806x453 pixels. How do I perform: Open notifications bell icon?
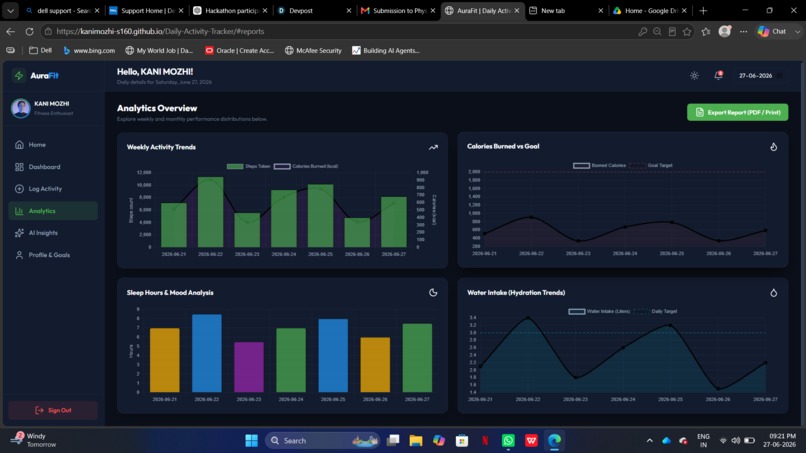click(718, 76)
